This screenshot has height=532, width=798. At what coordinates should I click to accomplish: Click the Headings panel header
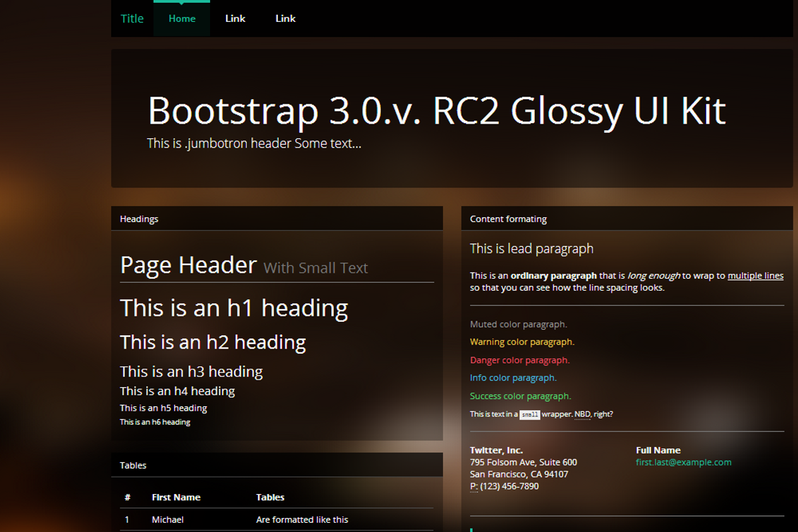(x=139, y=218)
